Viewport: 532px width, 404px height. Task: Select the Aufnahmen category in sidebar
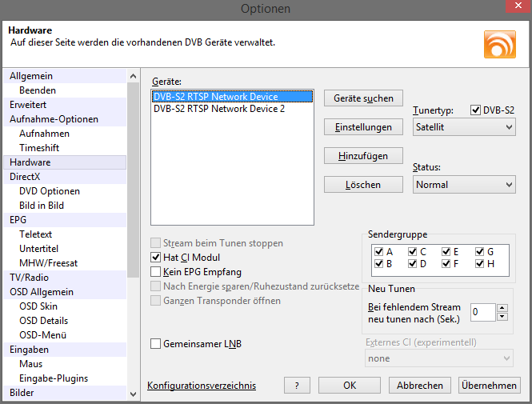tap(44, 134)
